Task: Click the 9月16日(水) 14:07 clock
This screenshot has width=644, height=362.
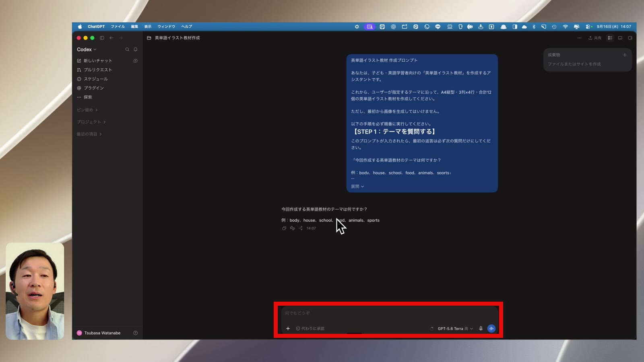Action: click(x=614, y=27)
